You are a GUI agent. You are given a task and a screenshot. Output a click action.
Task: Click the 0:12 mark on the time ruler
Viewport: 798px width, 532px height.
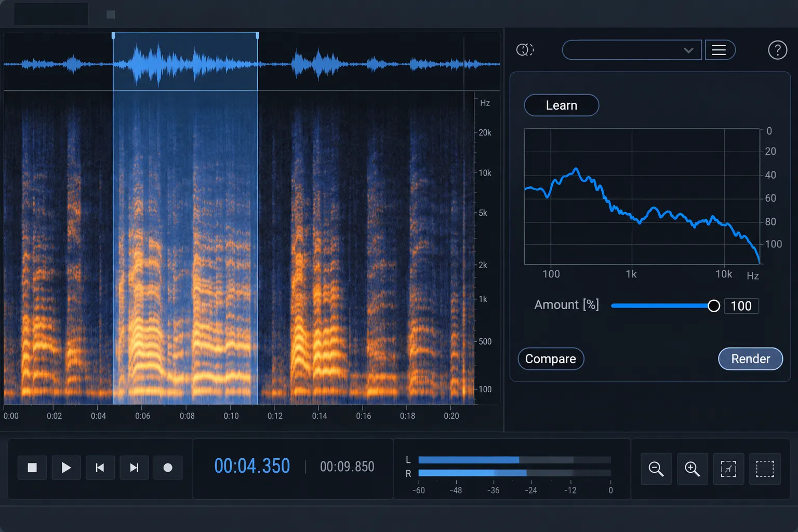click(275, 416)
